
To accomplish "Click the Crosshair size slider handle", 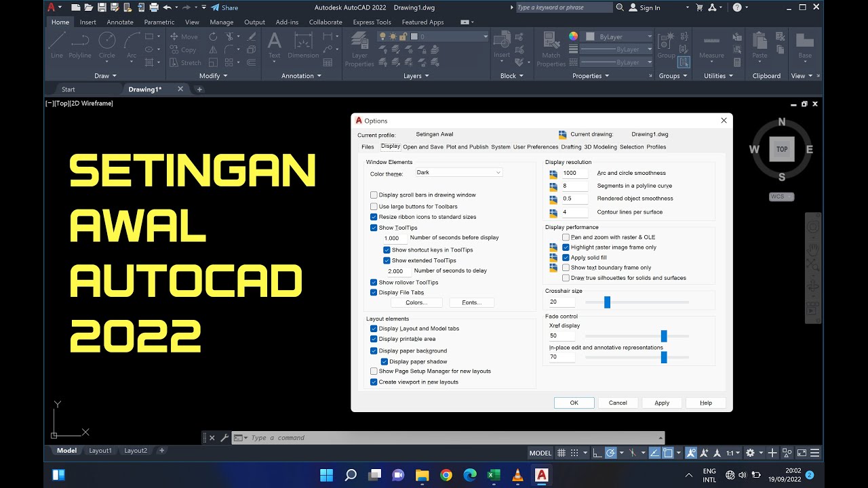I will pyautogui.click(x=607, y=302).
